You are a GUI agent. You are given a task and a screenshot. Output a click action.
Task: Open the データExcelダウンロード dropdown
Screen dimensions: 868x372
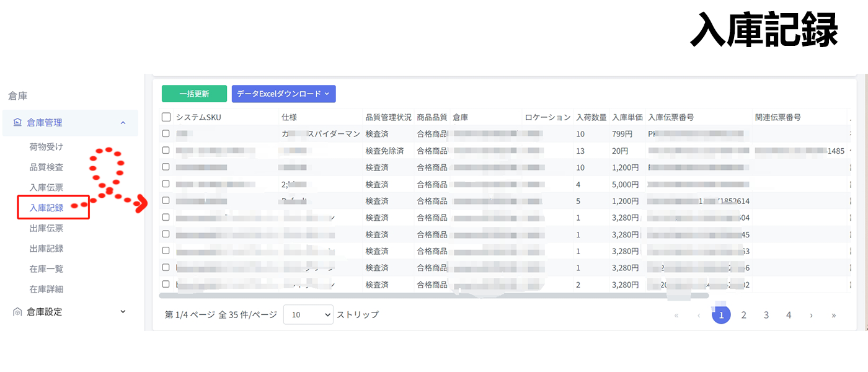pyautogui.click(x=283, y=94)
